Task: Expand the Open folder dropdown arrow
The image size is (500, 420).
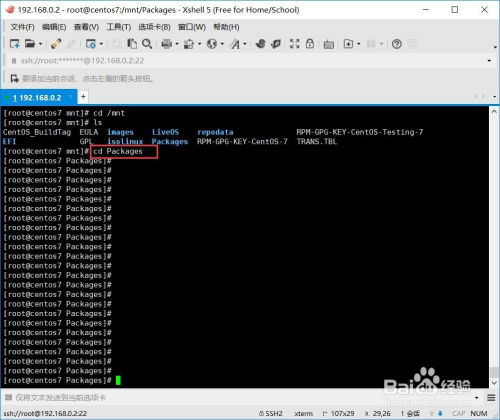Action: click(x=40, y=44)
